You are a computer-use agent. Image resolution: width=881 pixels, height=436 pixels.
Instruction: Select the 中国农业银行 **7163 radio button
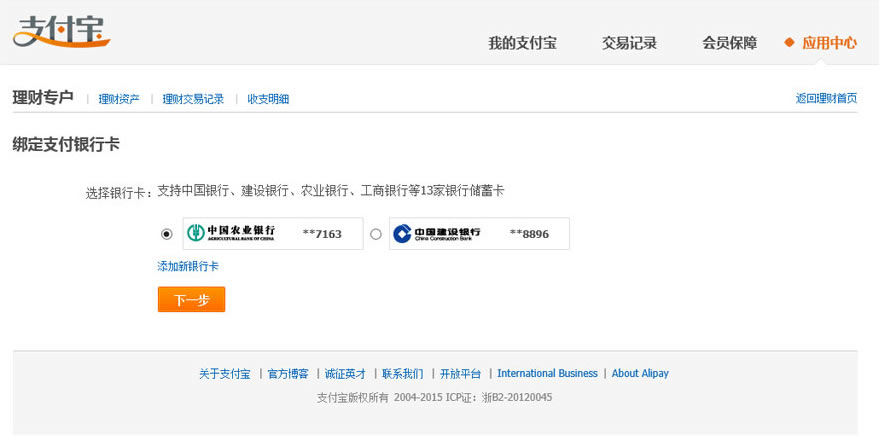pyautogui.click(x=167, y=234)
